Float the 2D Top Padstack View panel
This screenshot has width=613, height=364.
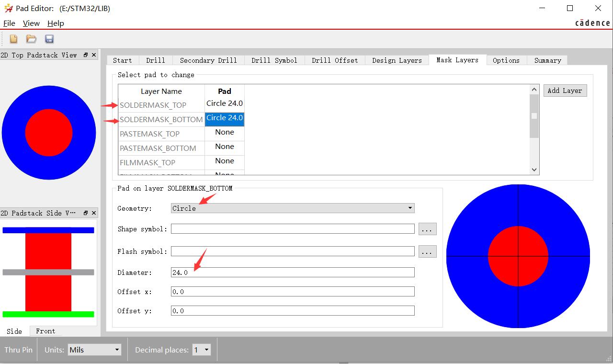[86, 55]
